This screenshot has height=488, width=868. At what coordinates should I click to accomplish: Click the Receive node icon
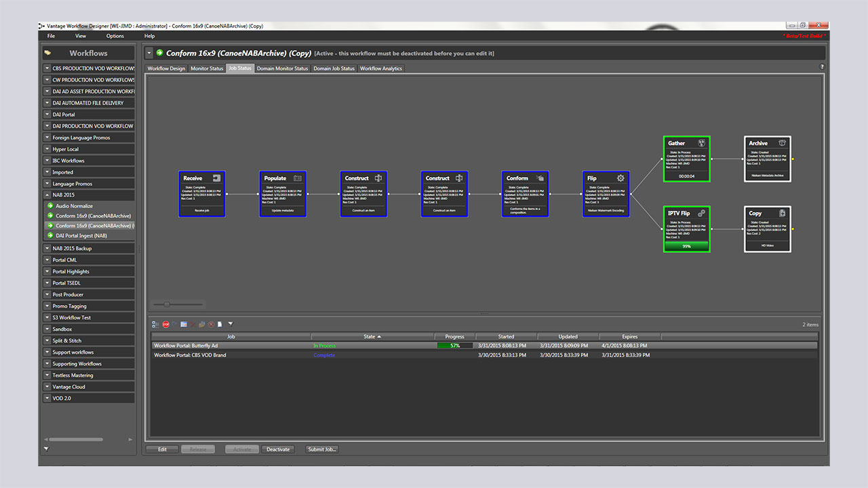(216, 178)
